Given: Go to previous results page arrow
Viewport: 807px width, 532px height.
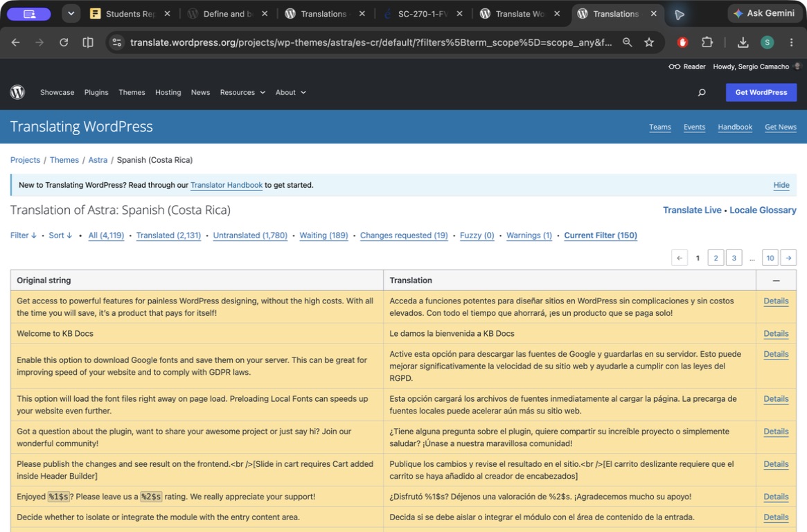Looking at the screenshot, I should pos(680,258).
